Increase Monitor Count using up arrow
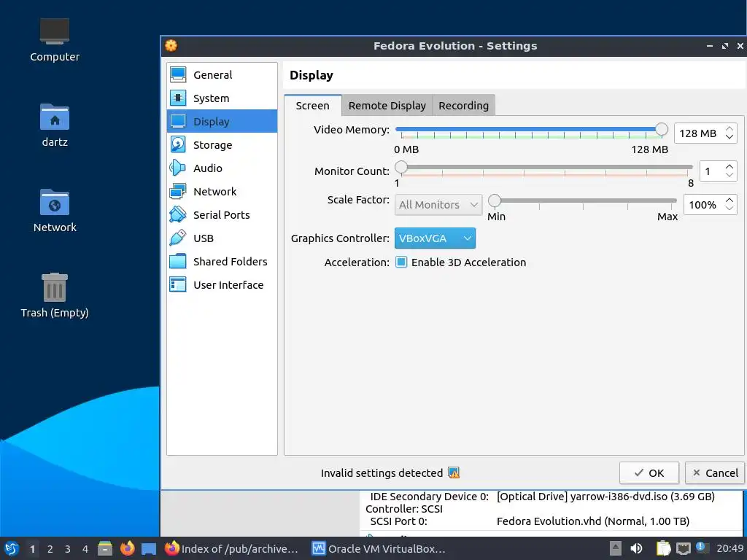 pyautogui.click(x=729, y=167)
